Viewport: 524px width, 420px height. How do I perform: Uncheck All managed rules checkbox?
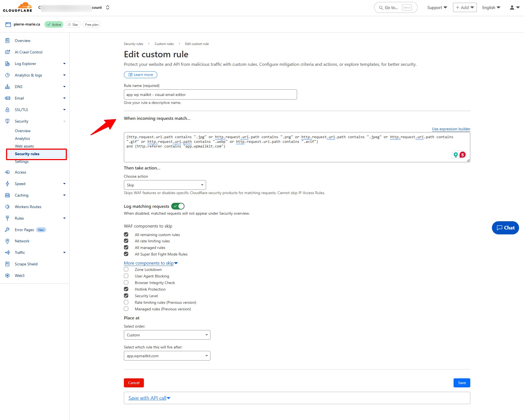(126, 248)
